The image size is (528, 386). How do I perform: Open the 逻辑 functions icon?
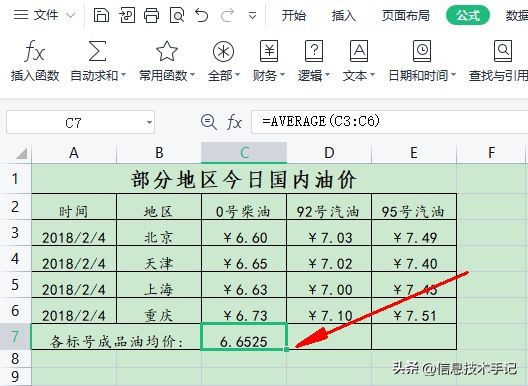[x=314, y=51]
